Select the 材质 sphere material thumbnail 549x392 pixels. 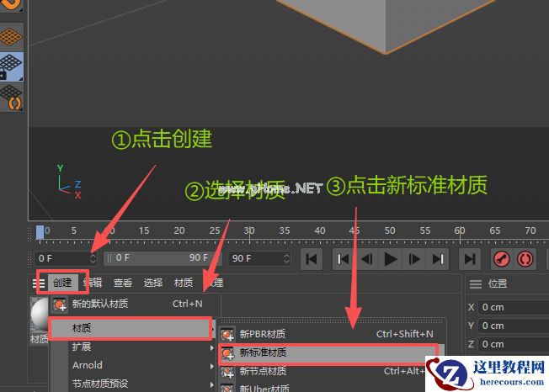(40, 315)
